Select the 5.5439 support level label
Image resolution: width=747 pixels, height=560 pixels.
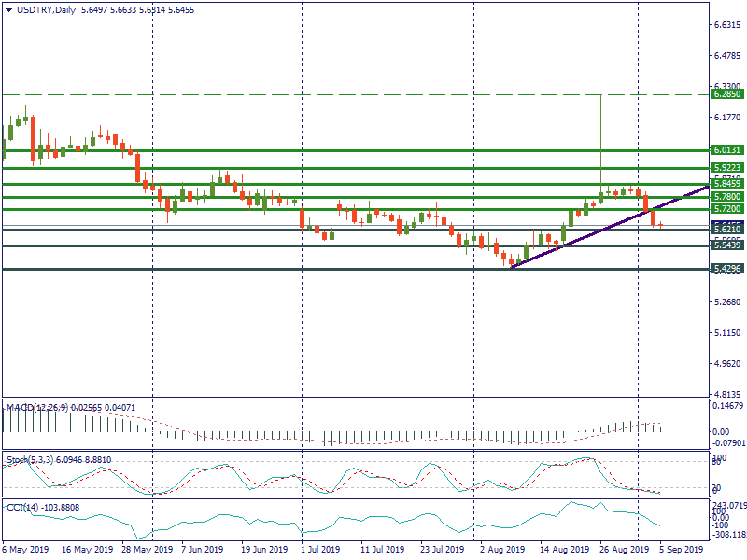726,245
